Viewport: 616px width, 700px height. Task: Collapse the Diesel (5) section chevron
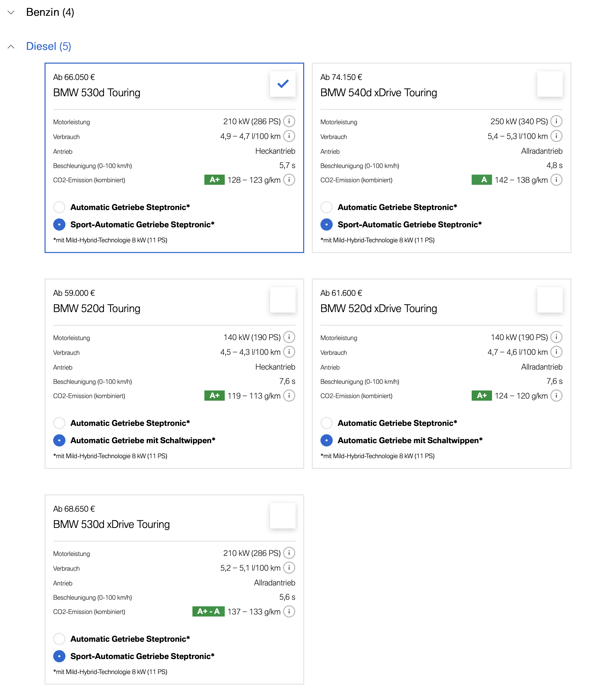[11, 47]
